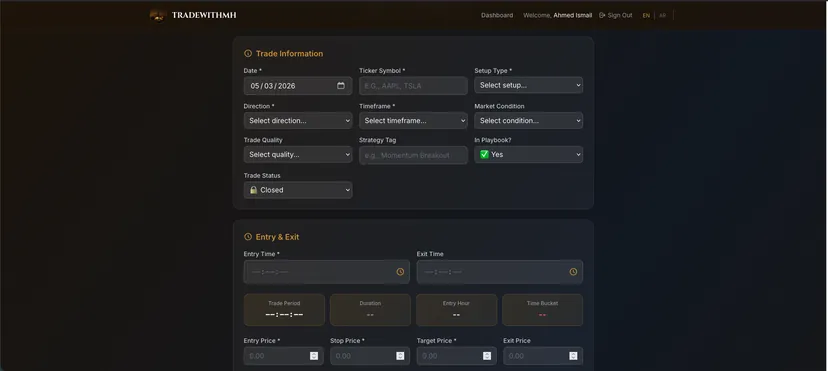The height and width of the screenshot is (371, 828).
Task: Click into the Entry Time field
Action: point(326,272)
